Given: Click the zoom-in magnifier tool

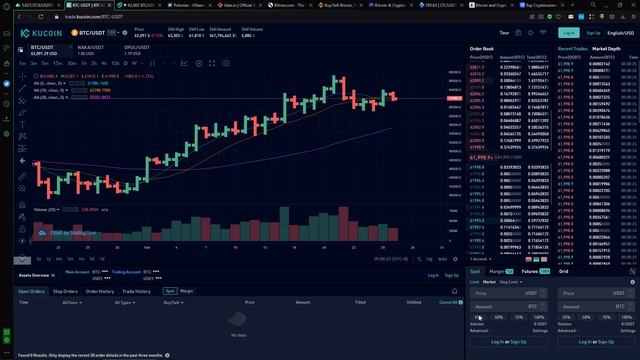Looking at the screenshot, I should point(22,189).
